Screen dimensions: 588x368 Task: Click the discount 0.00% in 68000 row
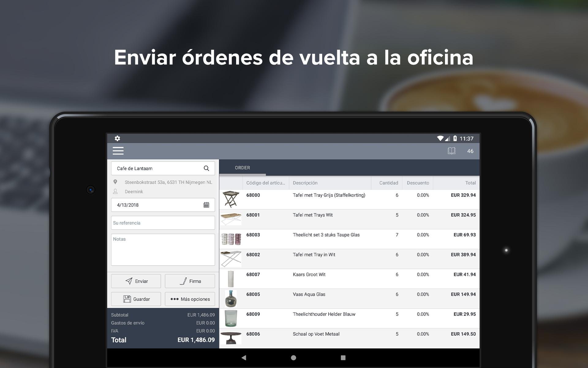tap(423, 195)
